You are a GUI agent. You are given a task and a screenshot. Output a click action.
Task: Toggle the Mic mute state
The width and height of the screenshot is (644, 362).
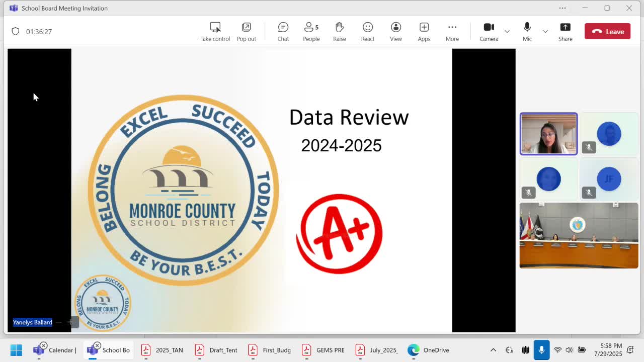coord(527,32)
